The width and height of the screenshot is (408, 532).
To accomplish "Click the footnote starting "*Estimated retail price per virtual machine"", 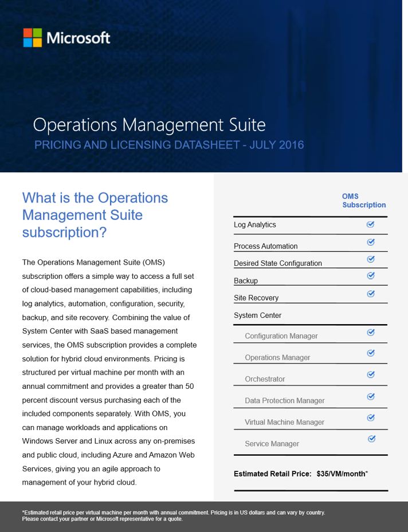I will click(x=174, y=513).
